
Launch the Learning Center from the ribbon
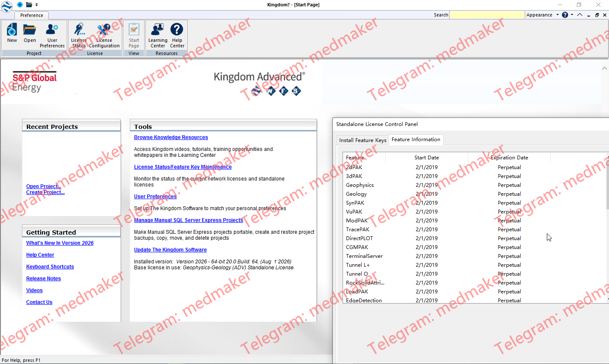158,36
